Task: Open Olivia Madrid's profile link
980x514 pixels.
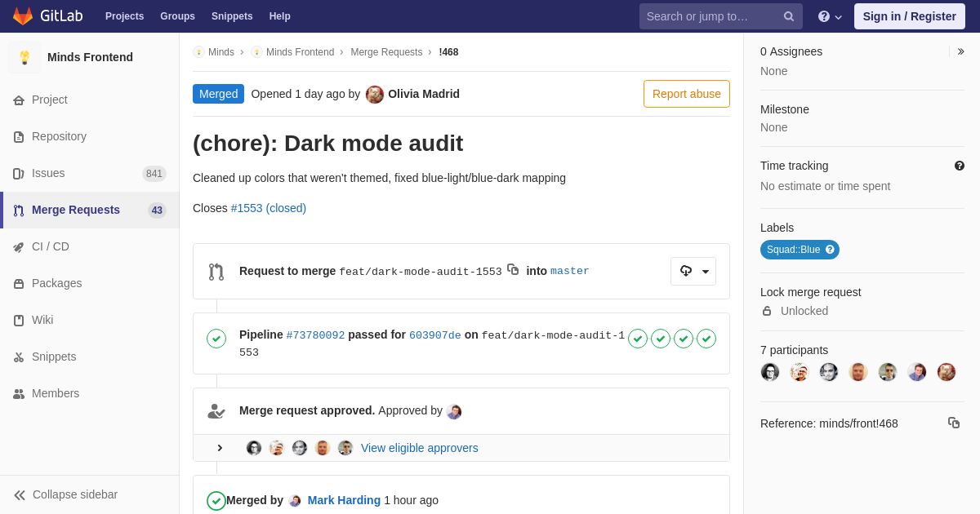Action: point(424,94)
